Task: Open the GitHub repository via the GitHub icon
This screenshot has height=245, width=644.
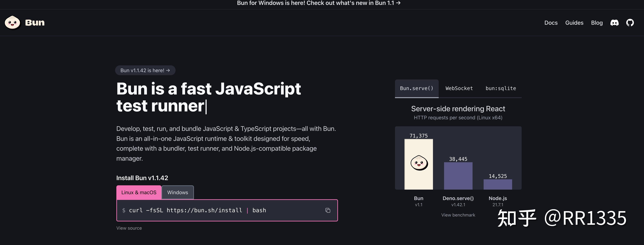Action: pyautogui.click(x=630, y=22)
